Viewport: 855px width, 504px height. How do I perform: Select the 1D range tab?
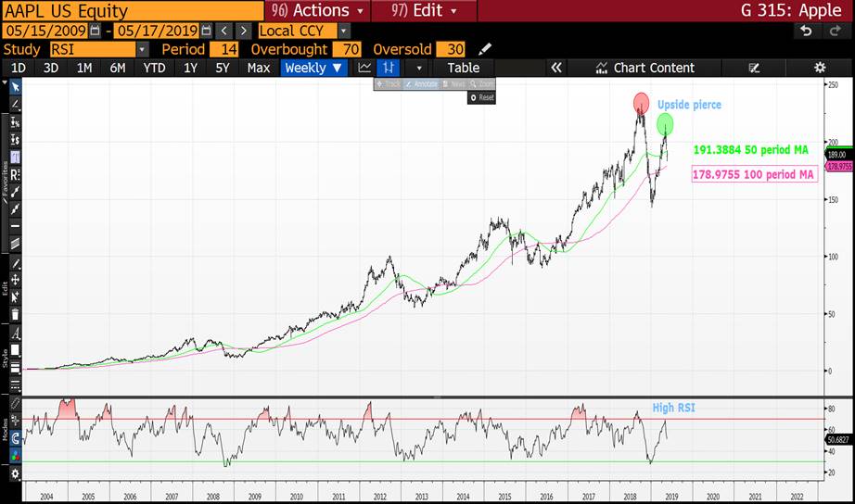[19, 69]
